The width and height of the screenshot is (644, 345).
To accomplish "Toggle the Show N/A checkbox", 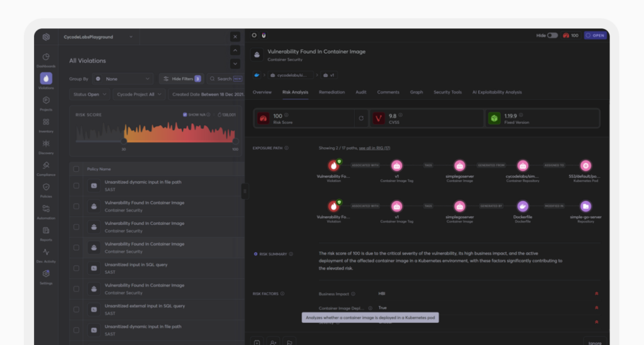I will (185, 115).
